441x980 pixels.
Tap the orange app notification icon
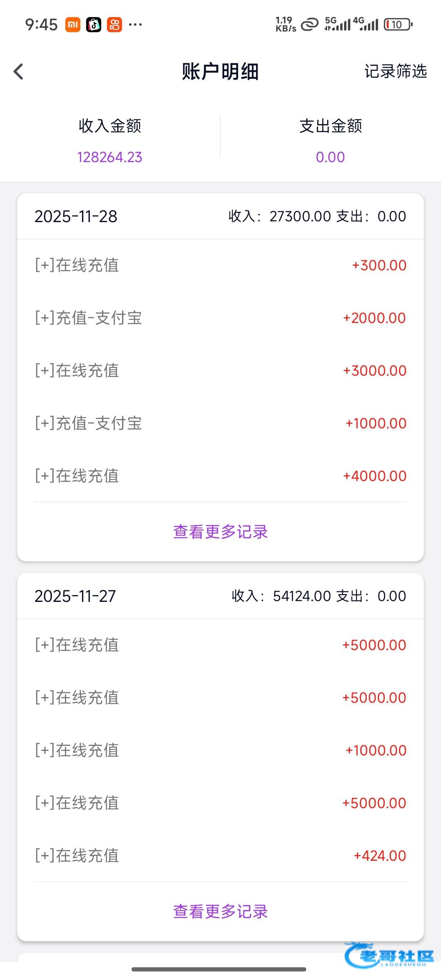tap(115, 25)
